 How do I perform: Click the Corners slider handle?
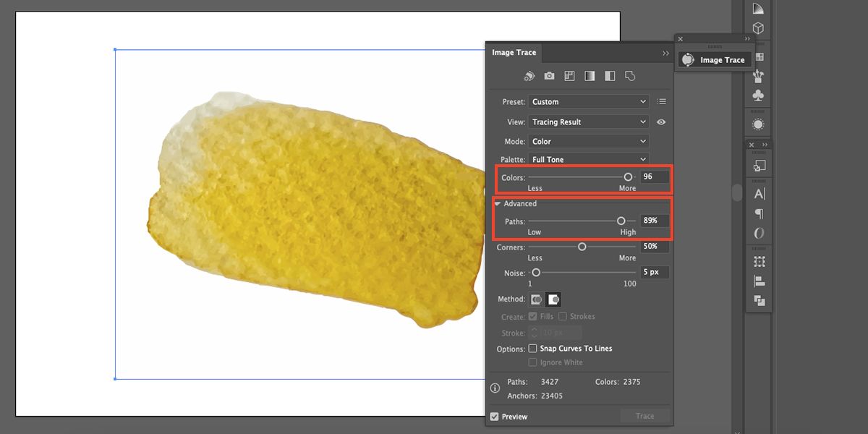[582, 247]
